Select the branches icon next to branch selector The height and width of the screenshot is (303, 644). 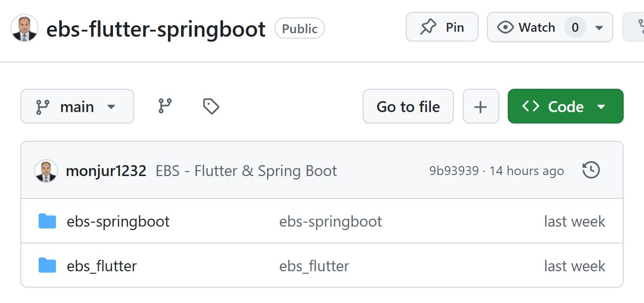pos(165,106)
